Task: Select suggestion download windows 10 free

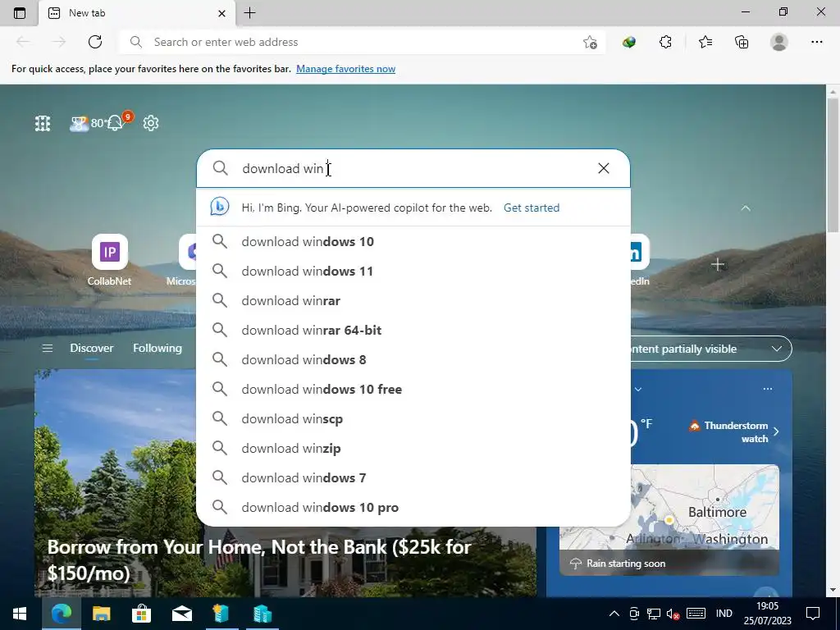Action: click(x=413, y=389)
